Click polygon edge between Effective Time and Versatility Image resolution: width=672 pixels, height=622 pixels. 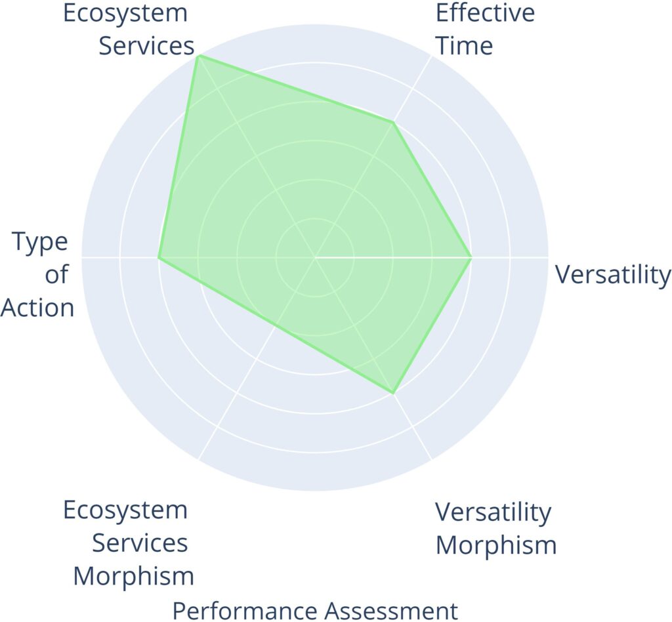(432, 190)
